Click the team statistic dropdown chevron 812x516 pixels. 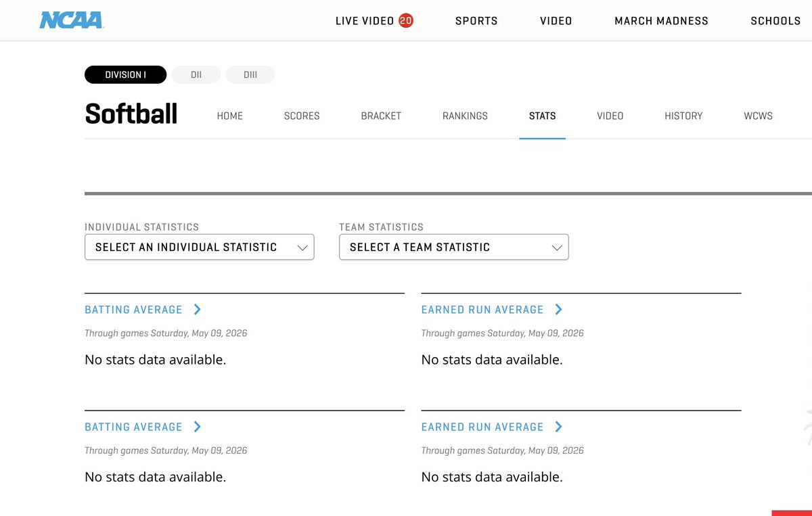[x=557, y=248]
